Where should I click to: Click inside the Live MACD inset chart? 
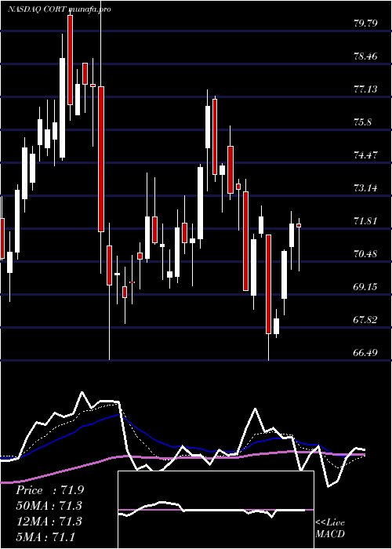tap(216, 510)
